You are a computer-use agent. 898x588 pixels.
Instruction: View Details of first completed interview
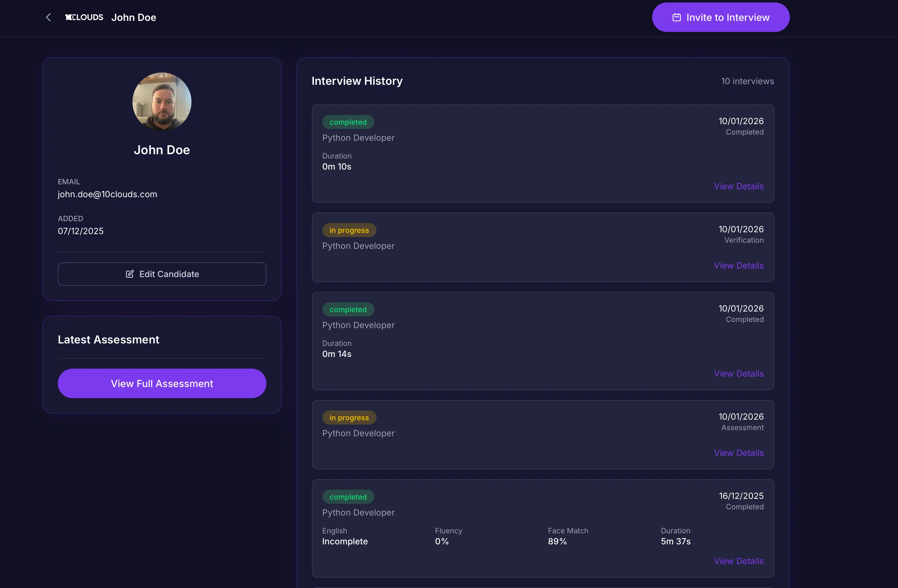(738, 186)
